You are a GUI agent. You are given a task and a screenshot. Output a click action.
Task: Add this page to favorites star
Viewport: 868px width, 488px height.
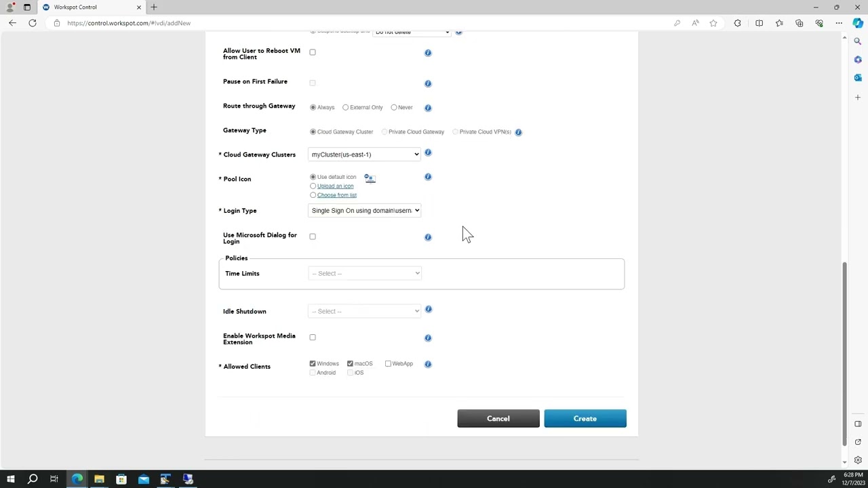pyautogui.click(x=713, y=23)
